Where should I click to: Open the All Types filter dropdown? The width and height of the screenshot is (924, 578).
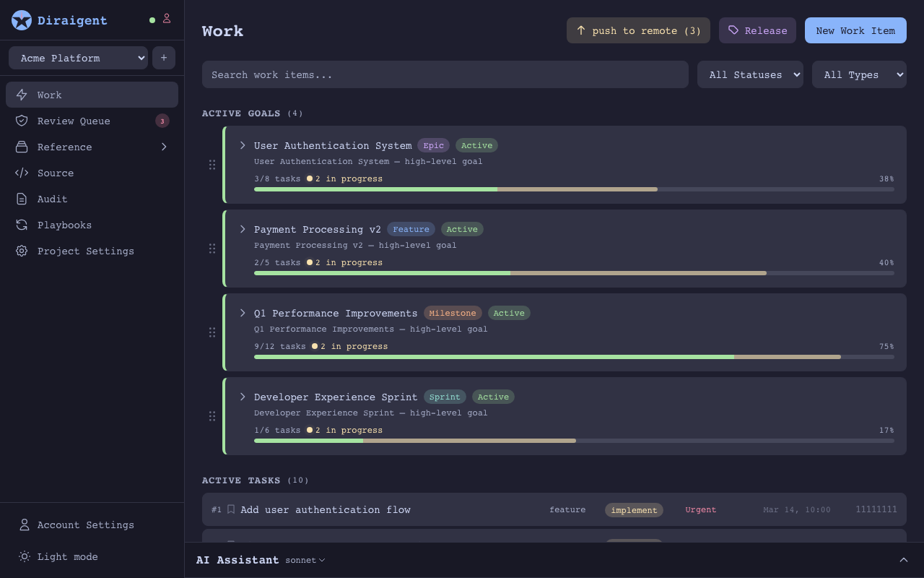click(859, 74)
